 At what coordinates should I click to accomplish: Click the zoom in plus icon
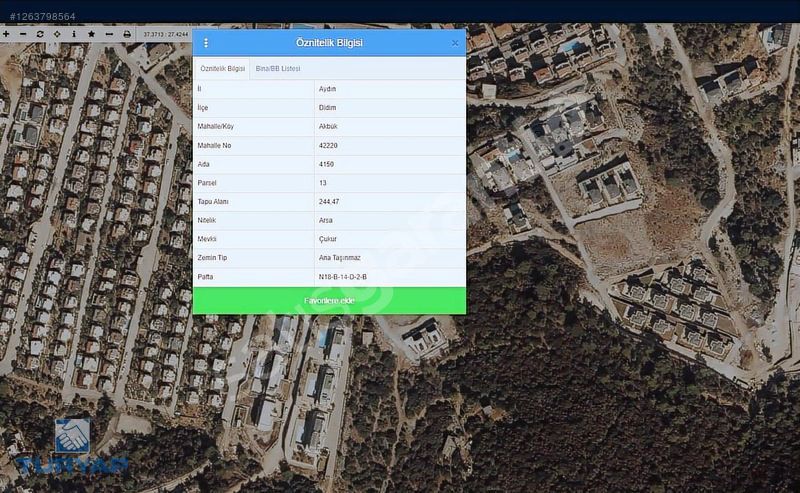6,34
